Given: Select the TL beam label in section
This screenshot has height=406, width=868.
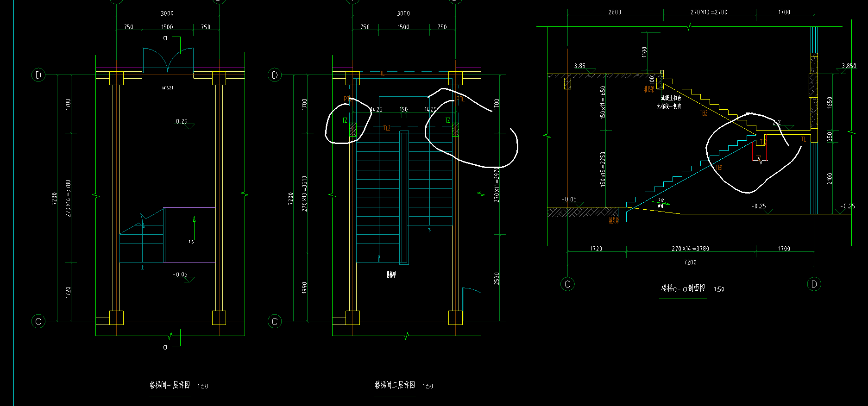Looking at the screenshot, I should (804, 139).
